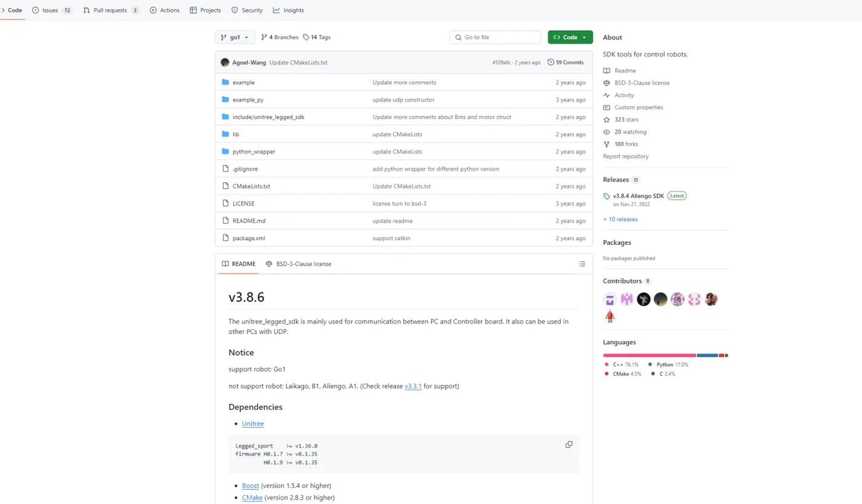Click the file icon beside README.md
This screenshot has height=504, width=862.
click(225, 220)
